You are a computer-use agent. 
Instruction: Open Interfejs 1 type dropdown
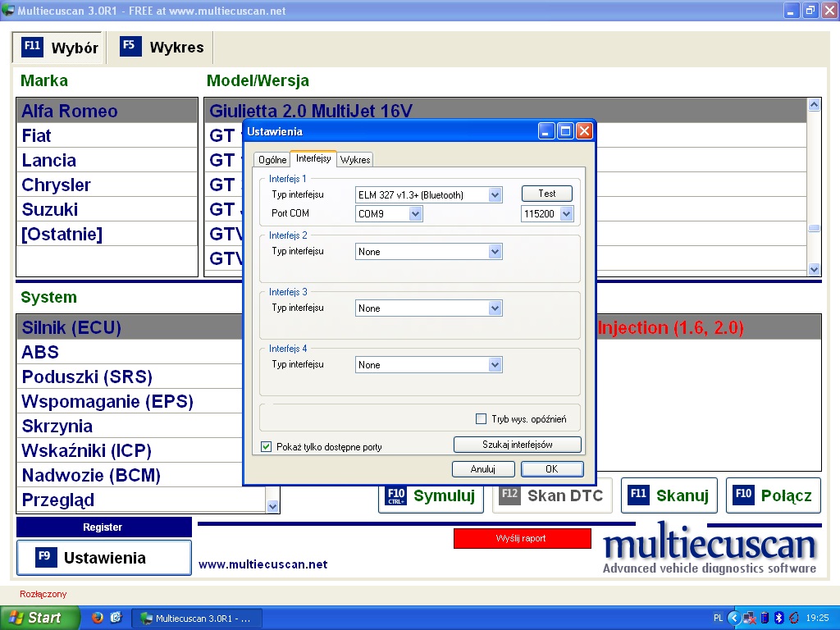click(495, 195)
